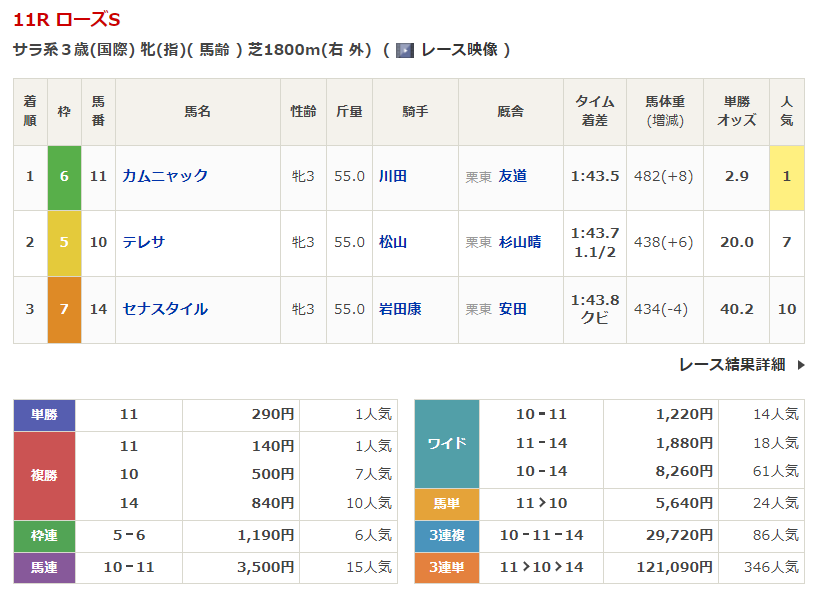Click the arrow beside レース結果詳細
This screenshot has width=816, height=592.
point(801,365)
